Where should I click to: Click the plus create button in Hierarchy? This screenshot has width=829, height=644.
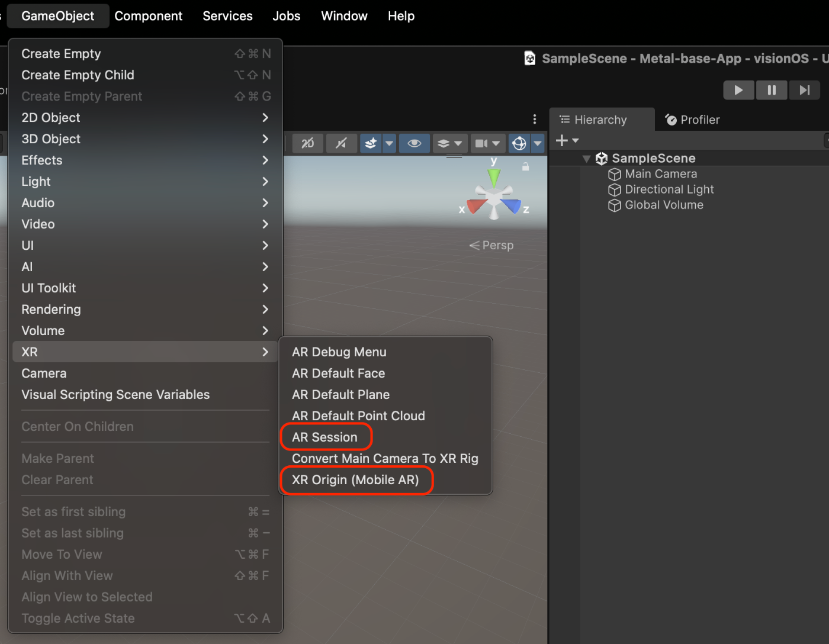coord(562,140)
